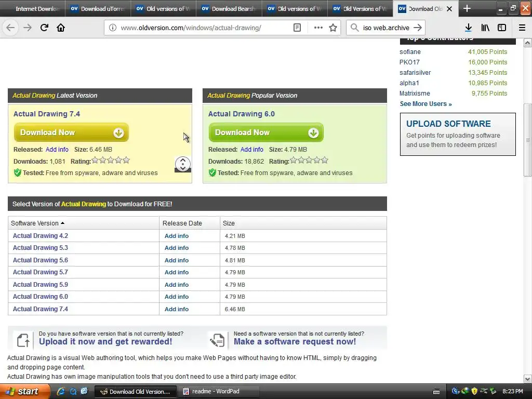Open Actual Drawing 4.2 version link
Screen dimensions: 532x399
pos(41,235)
